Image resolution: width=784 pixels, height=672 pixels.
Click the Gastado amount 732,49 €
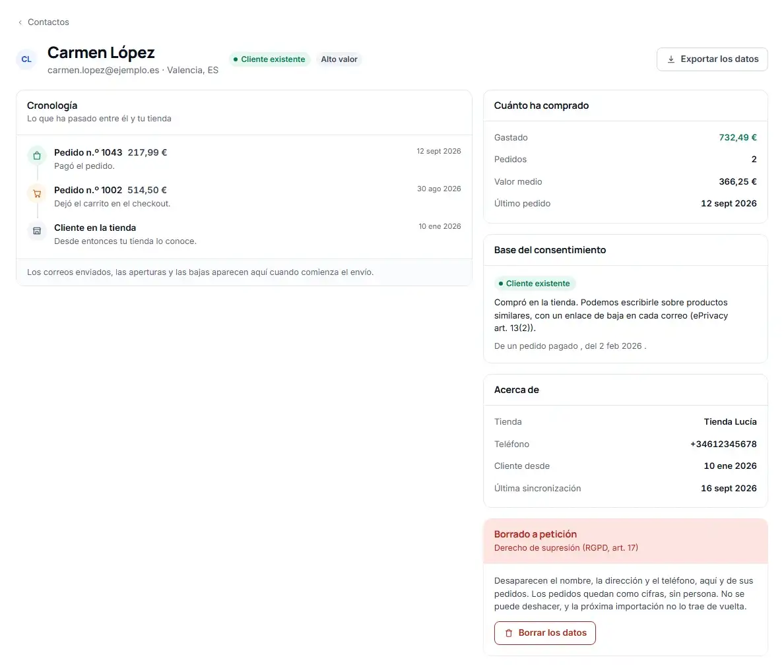tap(738, 137)
